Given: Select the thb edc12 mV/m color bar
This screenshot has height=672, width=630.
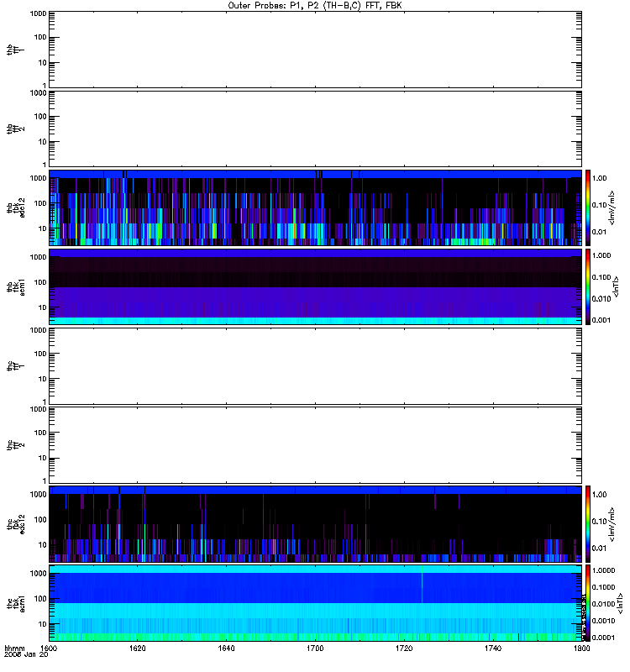Looking at the screenshot, I should point(588,207).
